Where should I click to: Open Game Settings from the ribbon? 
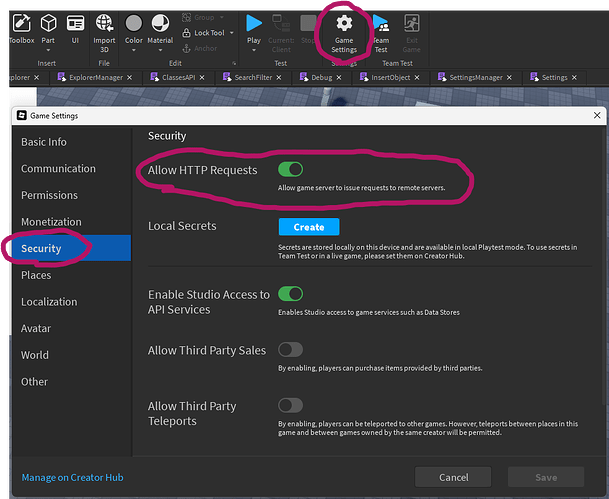(344, 34)
